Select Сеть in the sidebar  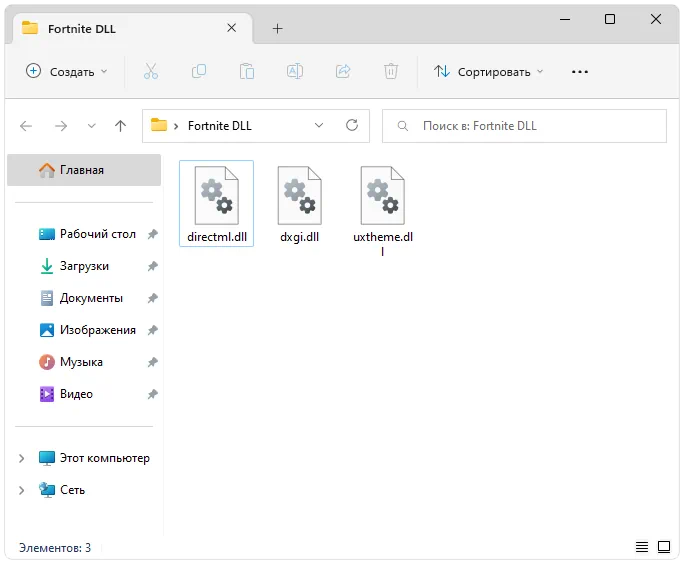62,490
